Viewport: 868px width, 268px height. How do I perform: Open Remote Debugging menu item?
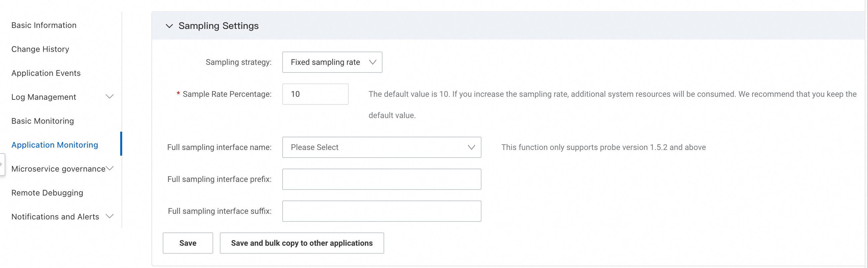pos(47,193)
